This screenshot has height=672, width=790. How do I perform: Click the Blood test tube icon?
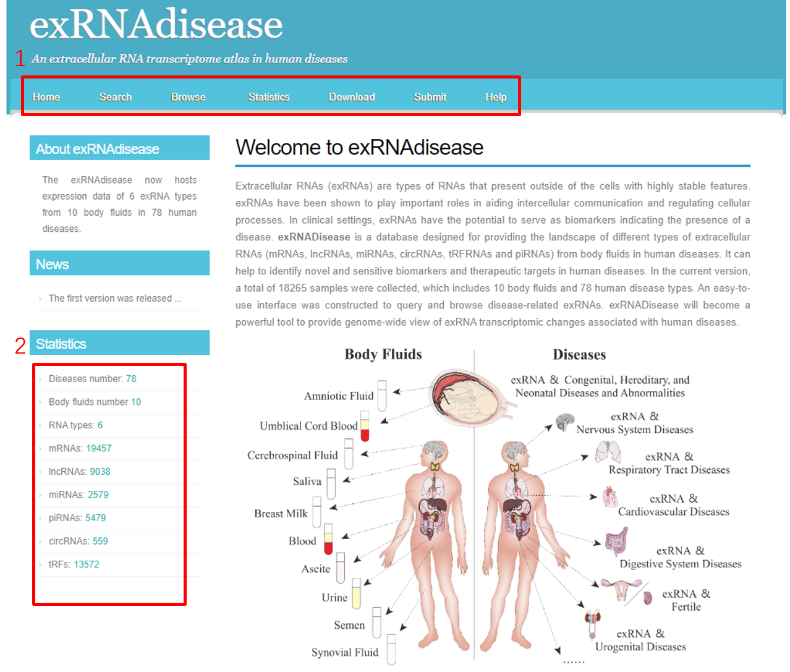pyautogui.click(x=328, y=538)
